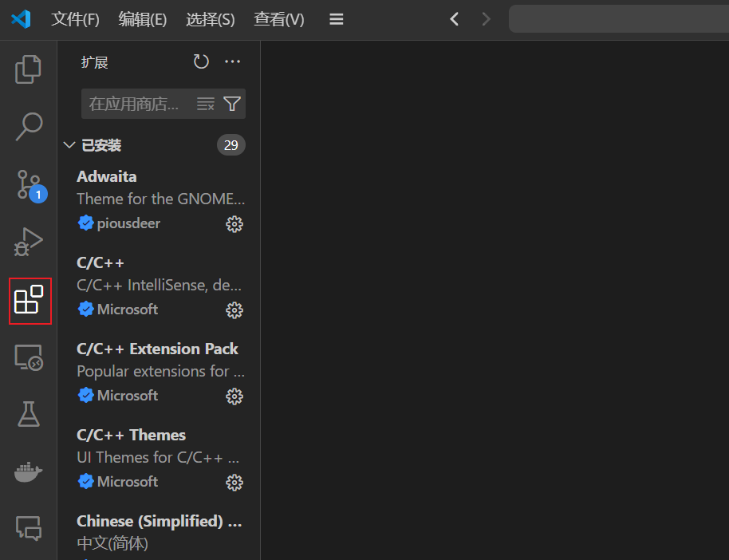The height and width of the screenshot is (560, 729).
Task: Click 'Popular extensions for ...' description
Action: pos(161,371)
